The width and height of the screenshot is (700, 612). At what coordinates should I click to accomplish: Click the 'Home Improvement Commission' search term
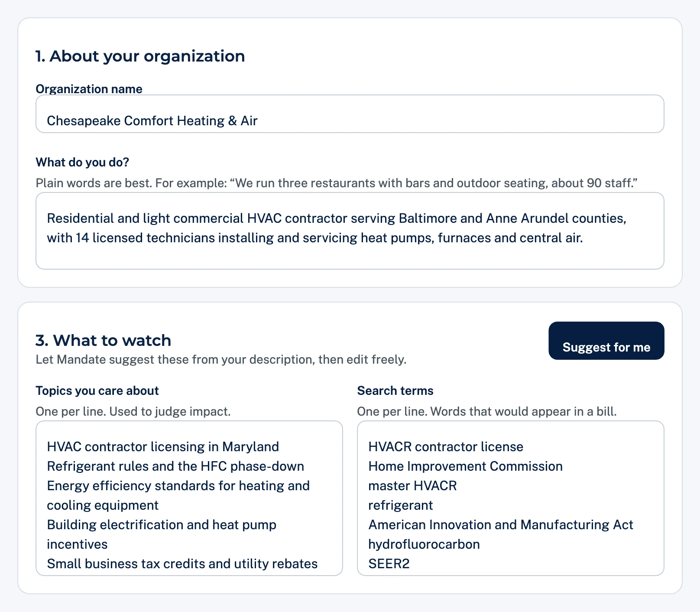(465, 466)
